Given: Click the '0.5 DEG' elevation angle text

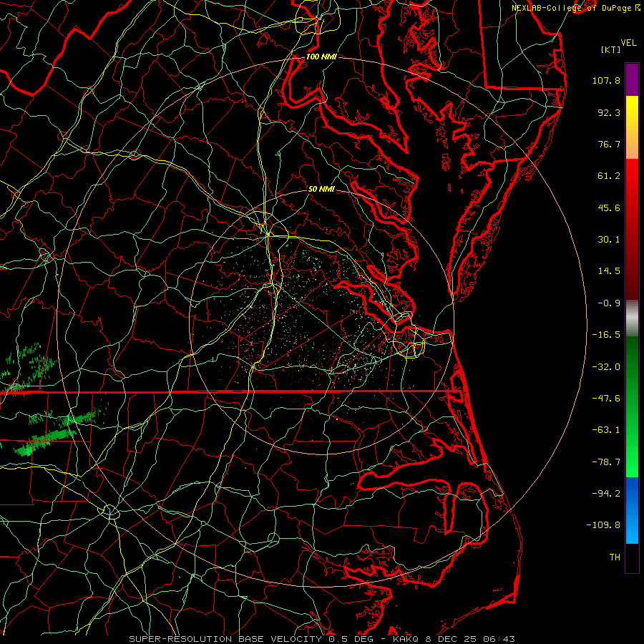Looking at the screenshot, I should (351, 639).
